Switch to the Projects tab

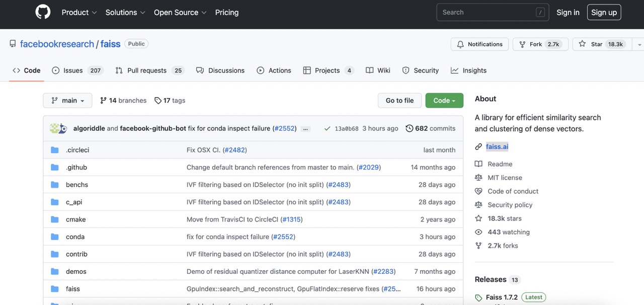[329, 70]
